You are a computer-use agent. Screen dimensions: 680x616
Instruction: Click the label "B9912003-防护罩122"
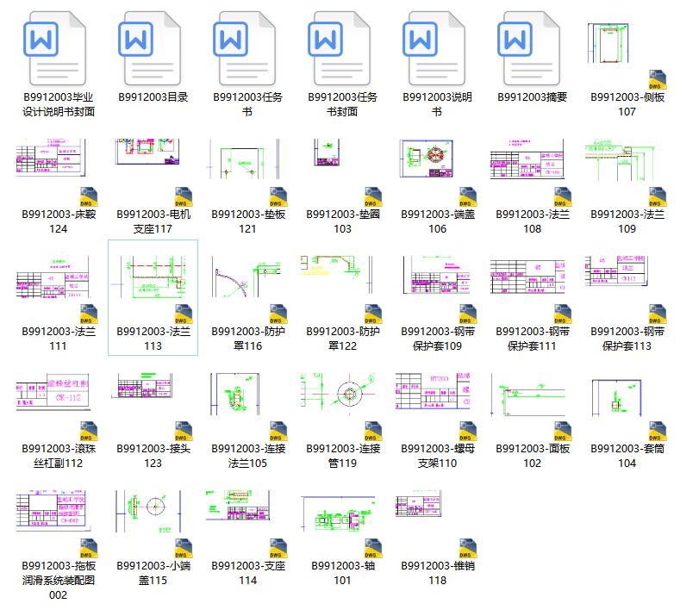click(343, 338)
